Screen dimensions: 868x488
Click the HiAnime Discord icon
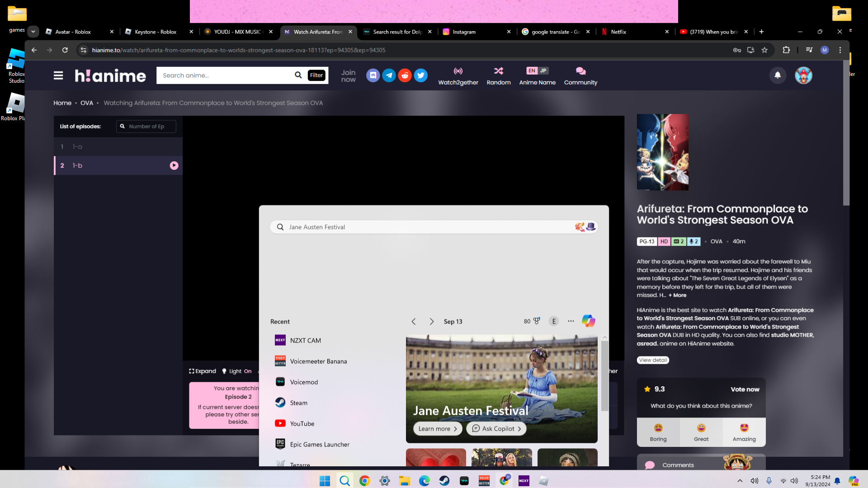coord(373,75)
